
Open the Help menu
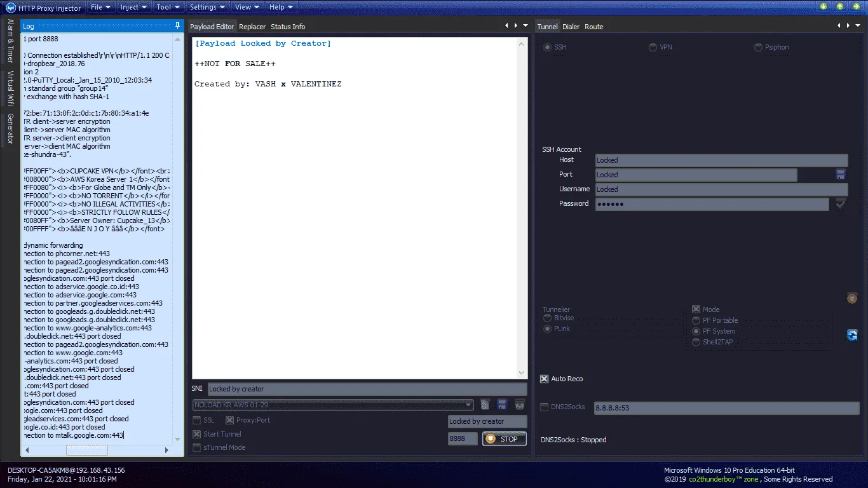click(281, 7)
